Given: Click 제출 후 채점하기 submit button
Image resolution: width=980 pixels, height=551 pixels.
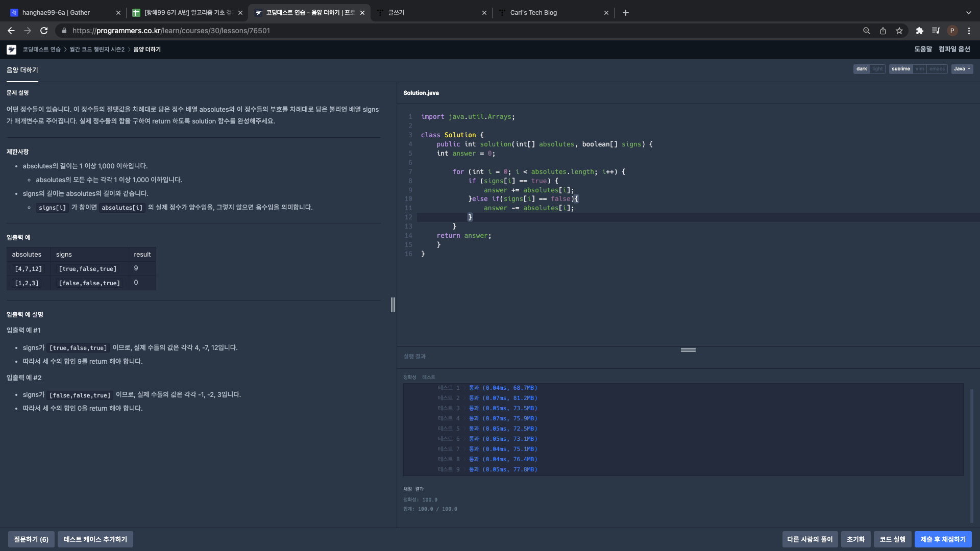Looking at the screenshot, I should point(943,539).
